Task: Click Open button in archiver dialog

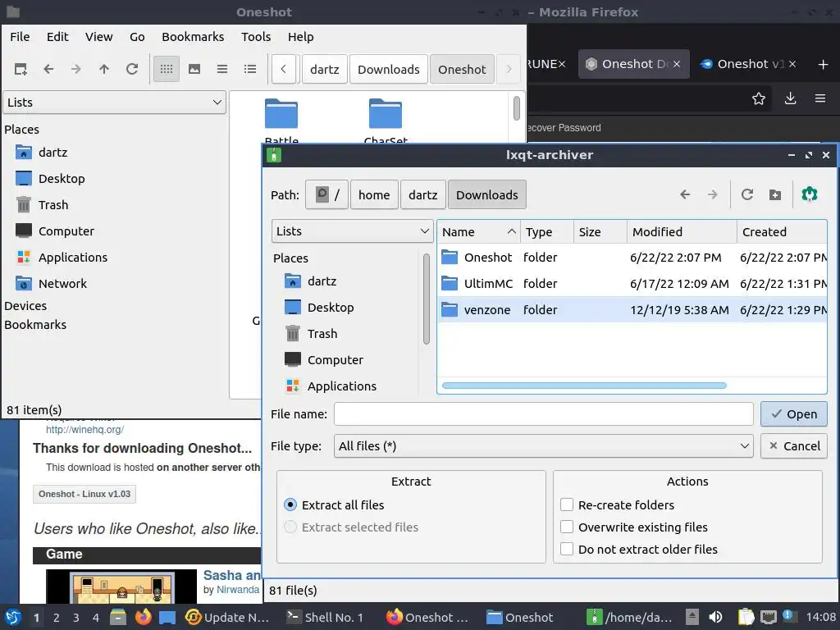Action: pos(794,414)
